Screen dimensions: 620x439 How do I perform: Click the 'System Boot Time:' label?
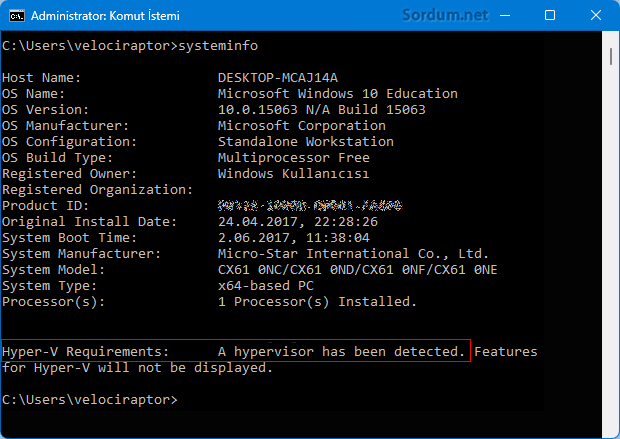pos(70,238)
